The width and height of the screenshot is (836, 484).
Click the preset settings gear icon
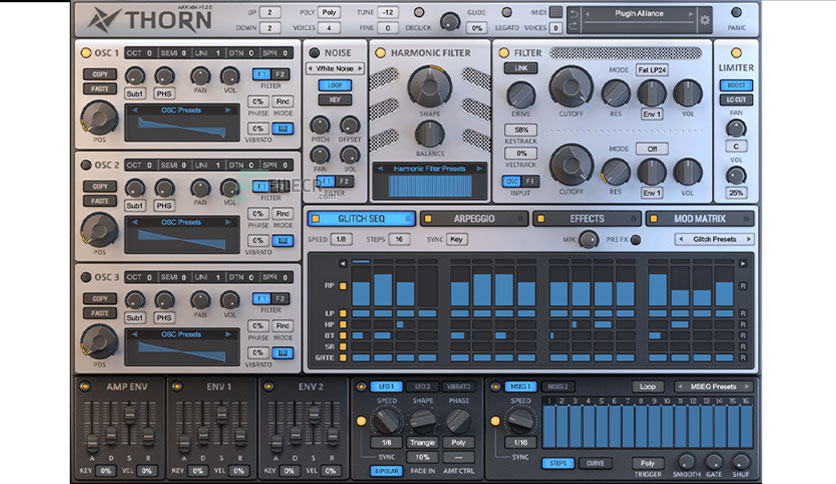tap(704, 19)
